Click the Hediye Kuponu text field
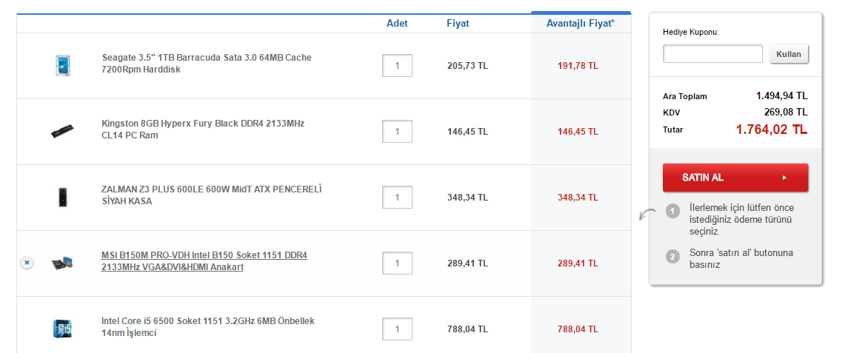 [x=712, y=54]
